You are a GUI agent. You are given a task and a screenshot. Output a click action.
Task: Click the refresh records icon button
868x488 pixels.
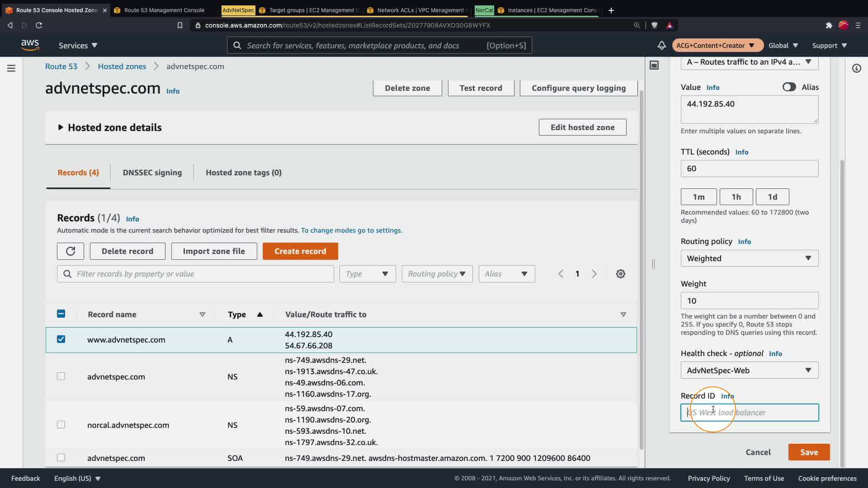(x=70, y=251)
